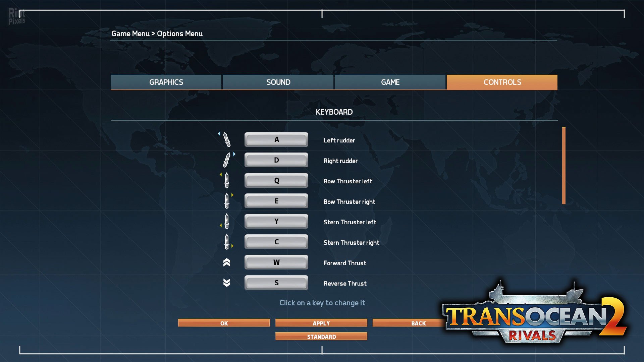
Task: Click the Stern Thruster left ship icon
Action: click(227, 221)
